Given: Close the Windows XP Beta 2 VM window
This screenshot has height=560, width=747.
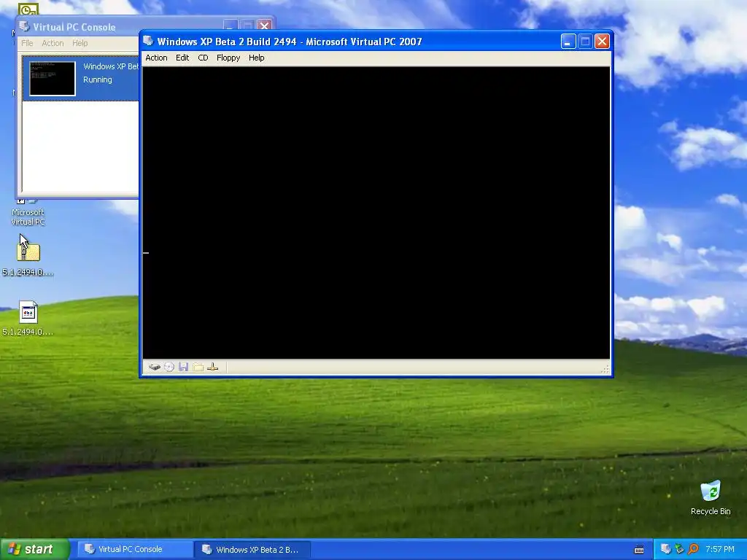Looking at the screenshot, I should point(602,42).
